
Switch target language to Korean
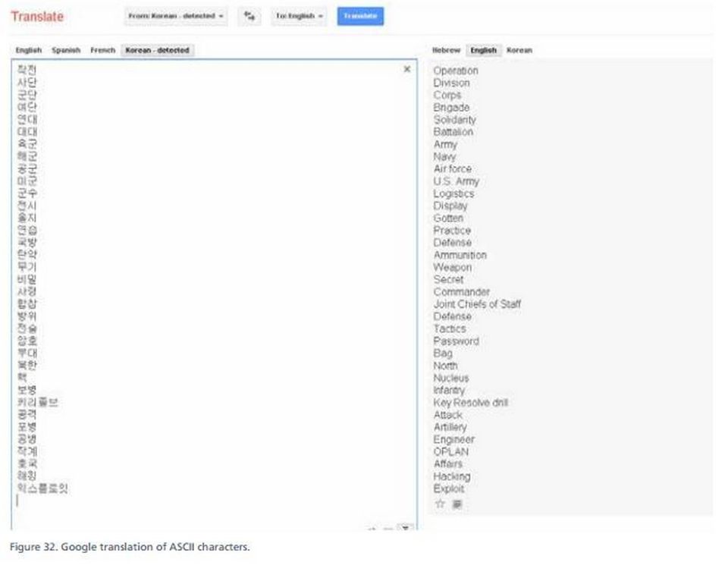(519, 50)
